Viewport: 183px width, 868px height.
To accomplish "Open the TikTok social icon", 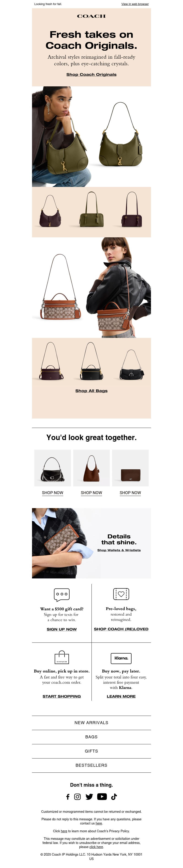I will point(114,797).
